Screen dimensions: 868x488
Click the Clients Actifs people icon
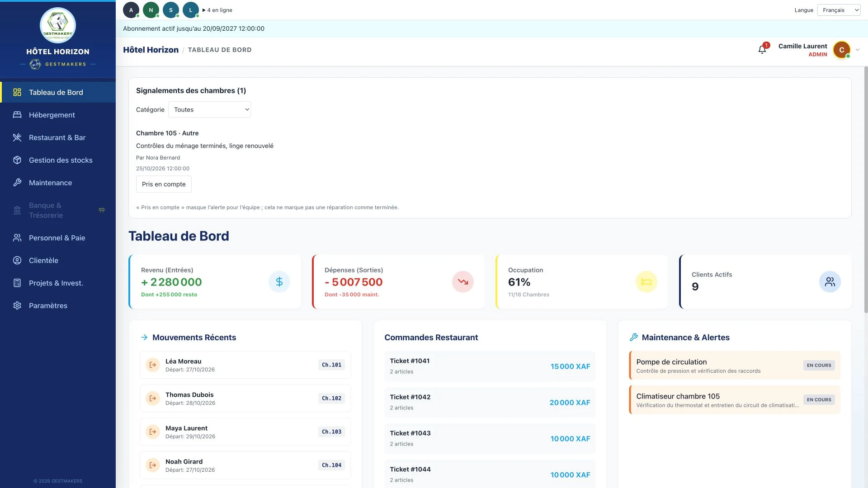830,282
